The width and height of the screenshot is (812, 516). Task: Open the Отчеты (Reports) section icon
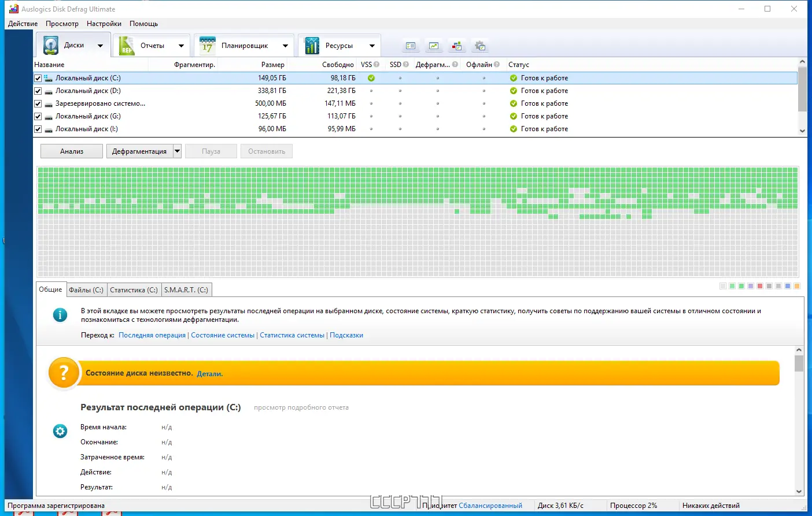[127, 44]
